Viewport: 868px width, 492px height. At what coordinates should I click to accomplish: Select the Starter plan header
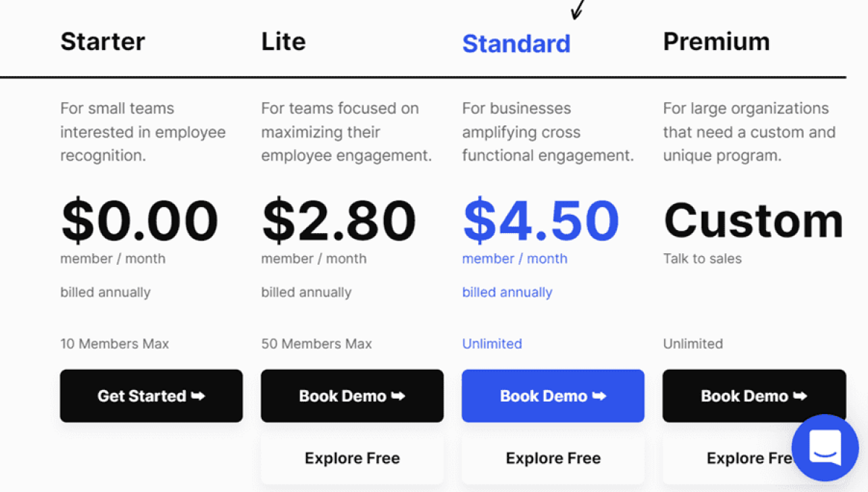coord(102,41)
